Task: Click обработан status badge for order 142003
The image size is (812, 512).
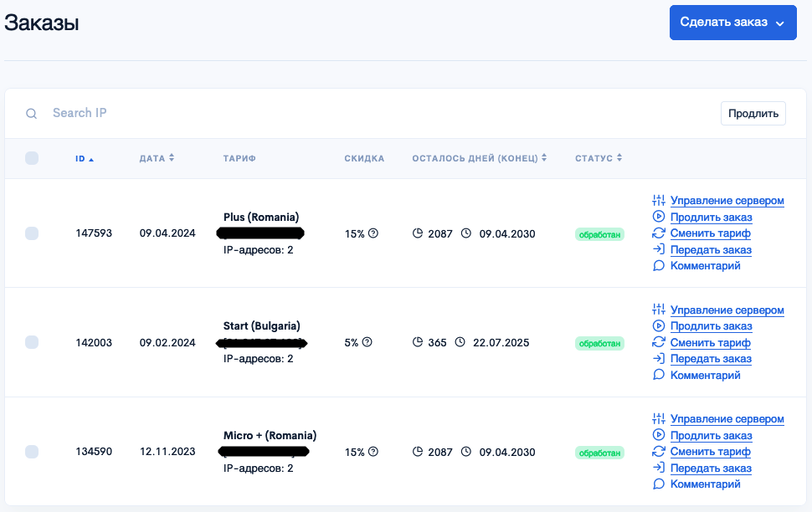Action: pos(599,343)
